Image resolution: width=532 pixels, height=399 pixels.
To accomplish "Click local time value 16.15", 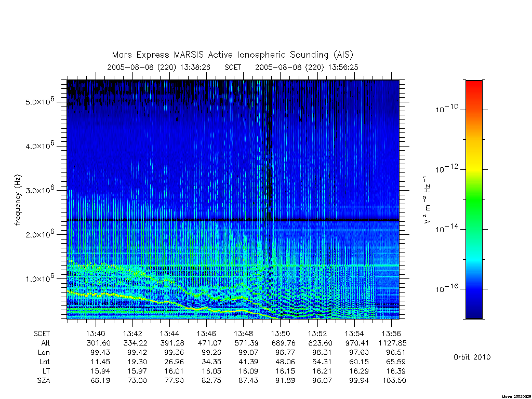I will [285, 371].
